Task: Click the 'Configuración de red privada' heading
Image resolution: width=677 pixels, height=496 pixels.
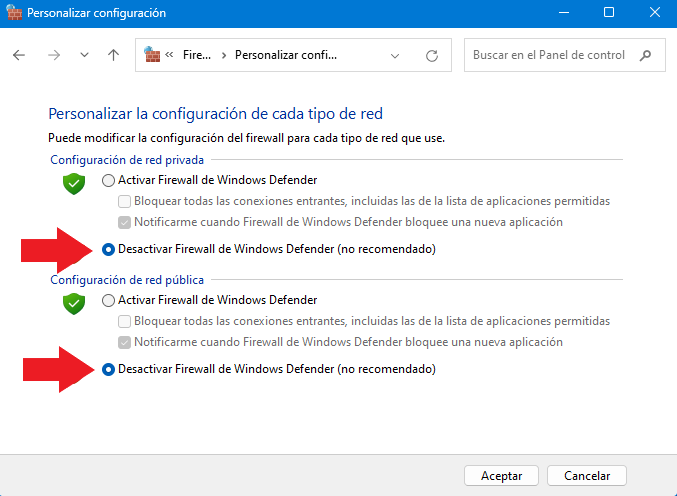Action: (127, 160)
